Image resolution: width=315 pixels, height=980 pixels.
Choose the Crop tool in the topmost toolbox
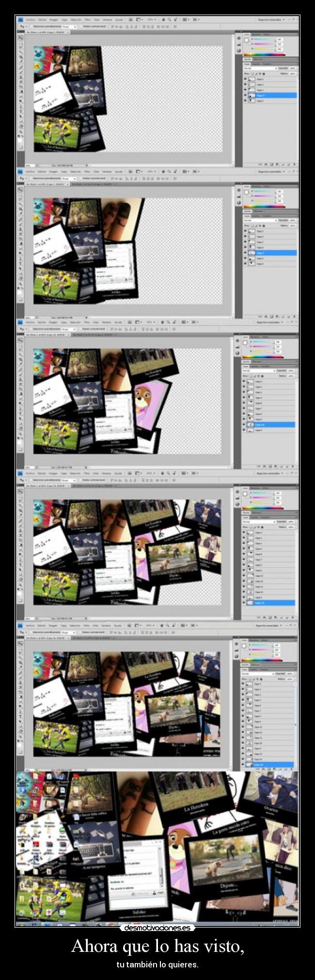[x=21, y=58]
